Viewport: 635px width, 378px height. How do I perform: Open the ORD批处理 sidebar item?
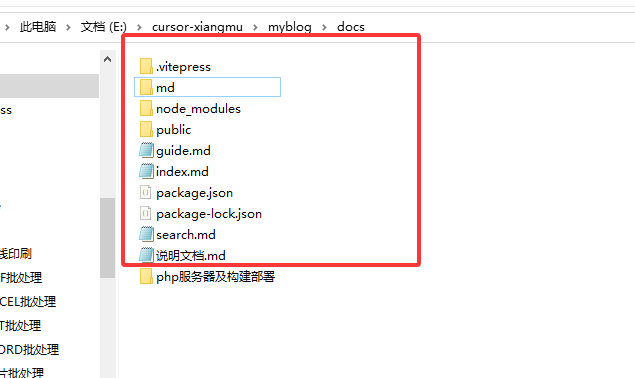(30, 350)
